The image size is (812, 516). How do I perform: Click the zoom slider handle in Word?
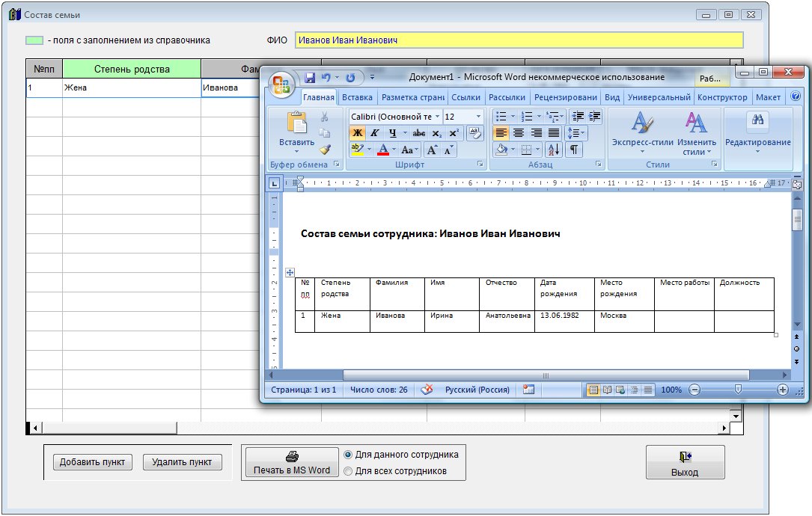(x=738, y=390)
